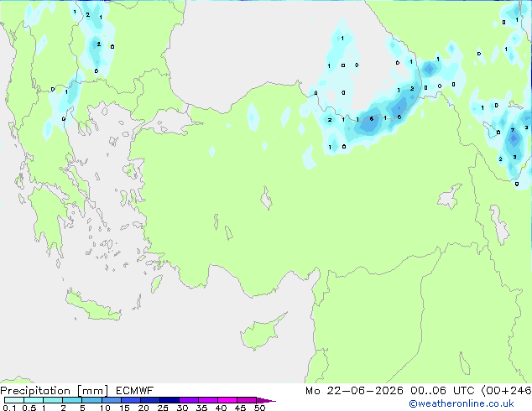The height and width of the screenshot is (411, 532).
Task: Click the 2–5 mm legend swatch
Action: click(72, 400)
